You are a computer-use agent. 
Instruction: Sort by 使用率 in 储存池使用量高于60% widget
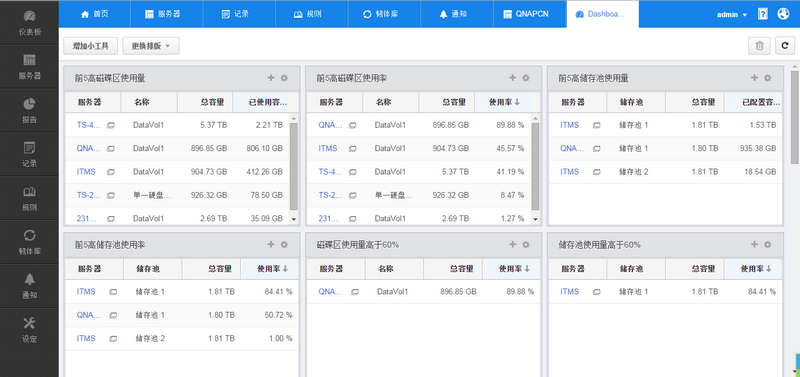pyautogui.click(x=753, y=269)
